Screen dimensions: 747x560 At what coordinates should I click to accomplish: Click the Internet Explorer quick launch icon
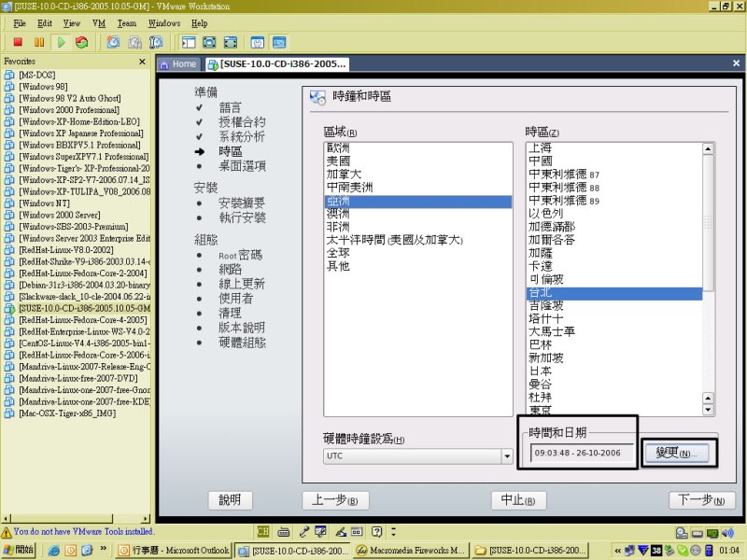54,550
